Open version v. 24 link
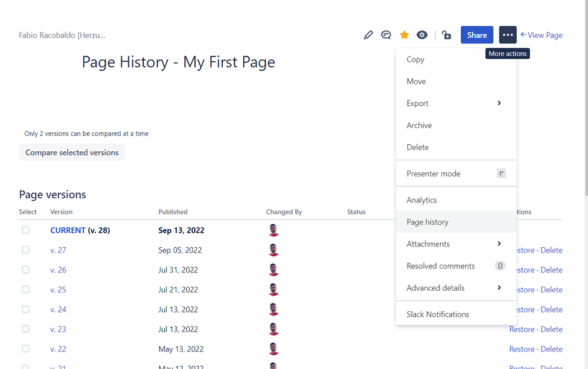The width and height of the screenshot is (588, 369). (58, 310)
